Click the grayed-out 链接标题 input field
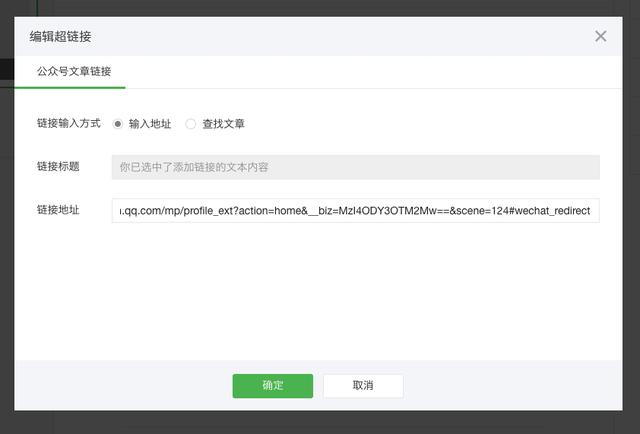640x434 pixels. [x=450, y=167]
